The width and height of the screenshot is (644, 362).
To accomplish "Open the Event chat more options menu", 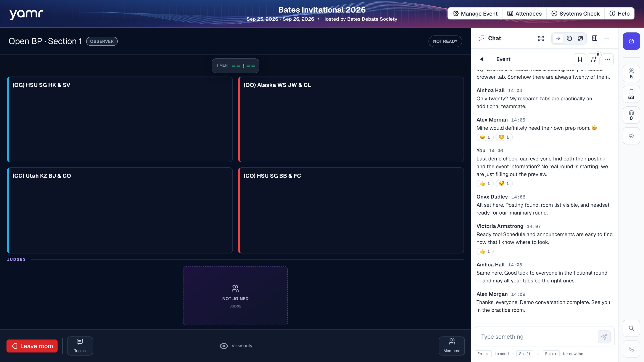I will [x=607, y=59].
